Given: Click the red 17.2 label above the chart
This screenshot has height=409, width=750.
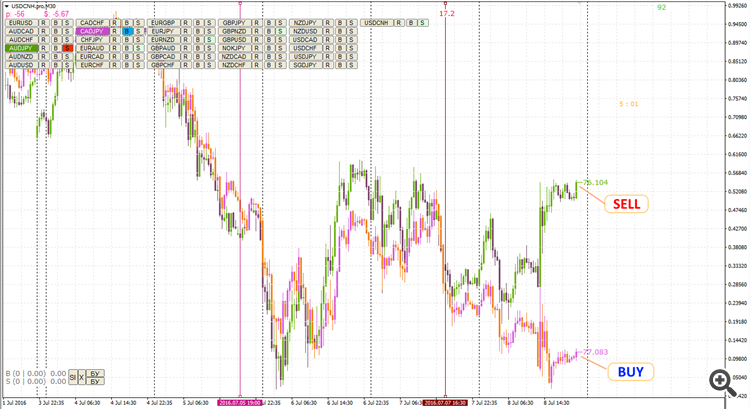Looking at the screenshot, I should [447, 14].
